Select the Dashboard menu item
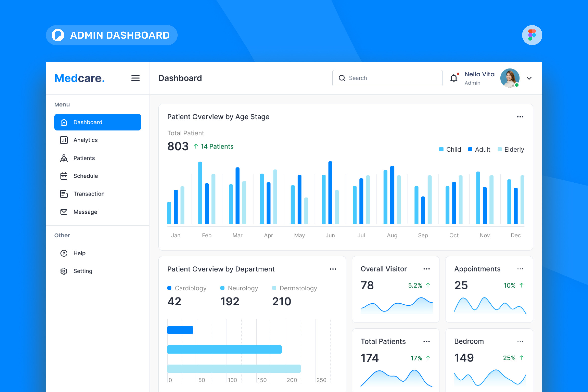 (x=97, y=122)
